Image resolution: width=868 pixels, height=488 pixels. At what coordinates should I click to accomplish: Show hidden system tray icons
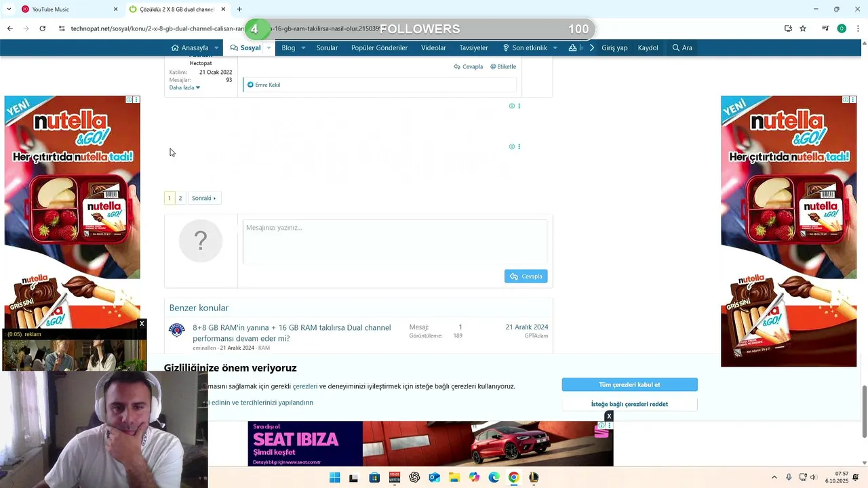774,477
